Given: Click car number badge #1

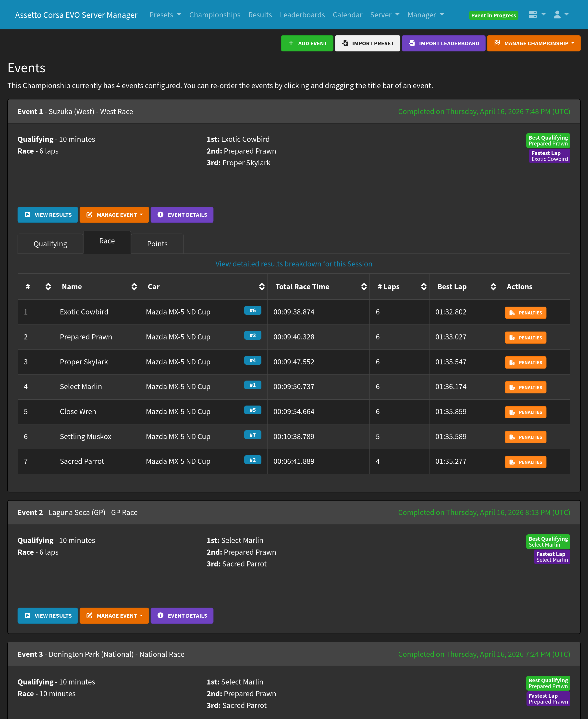Looking at the screenshot, I should (x=253, y=385).
